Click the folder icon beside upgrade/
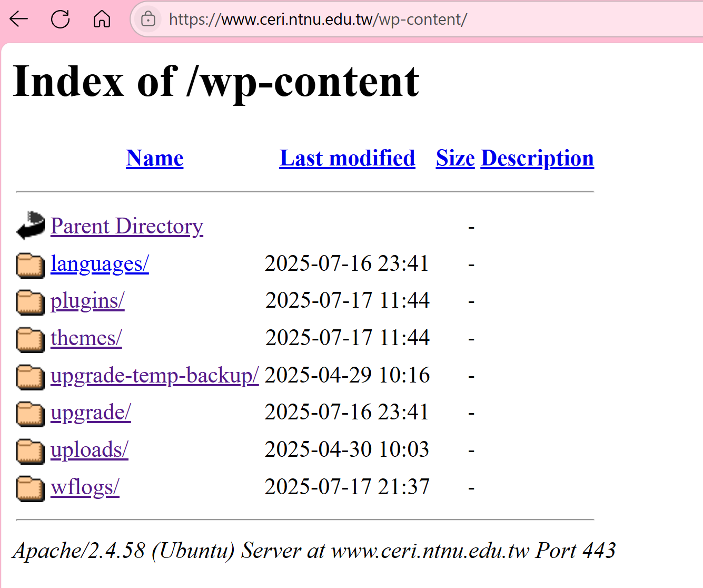The width and height of the screenshot is (703, 588). (31, 414)
